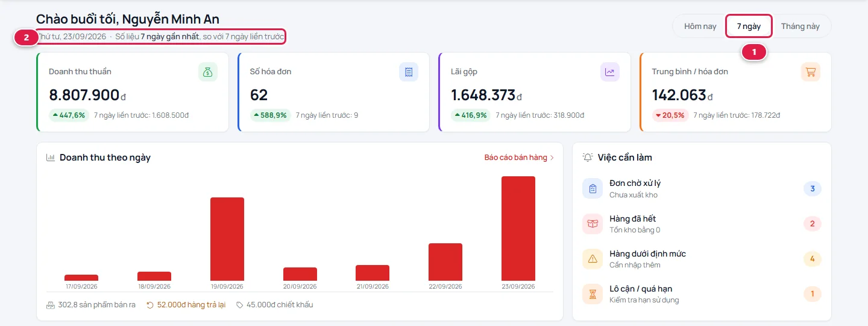Click the 416,9% growth badge
The width and height of the screenshot is (868, 326).
(x=471, y=115)
